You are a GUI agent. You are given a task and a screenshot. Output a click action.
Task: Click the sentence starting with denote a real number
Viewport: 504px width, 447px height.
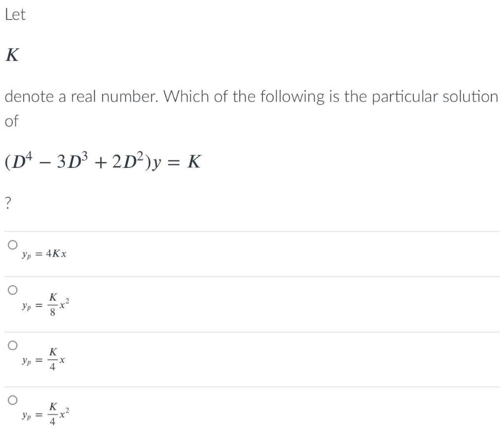(252, 96)
